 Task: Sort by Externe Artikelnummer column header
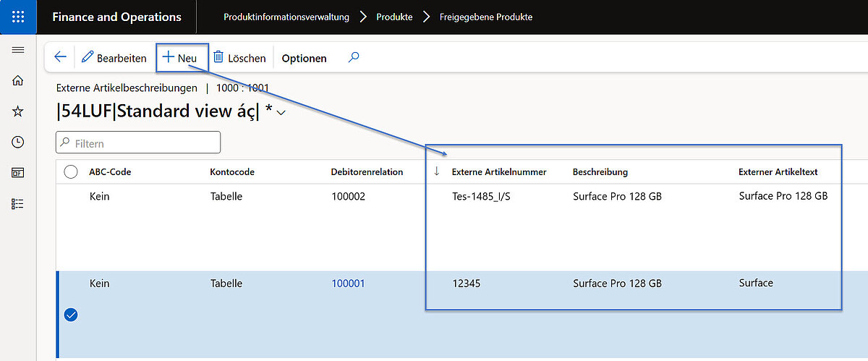(x=498, y=172)
